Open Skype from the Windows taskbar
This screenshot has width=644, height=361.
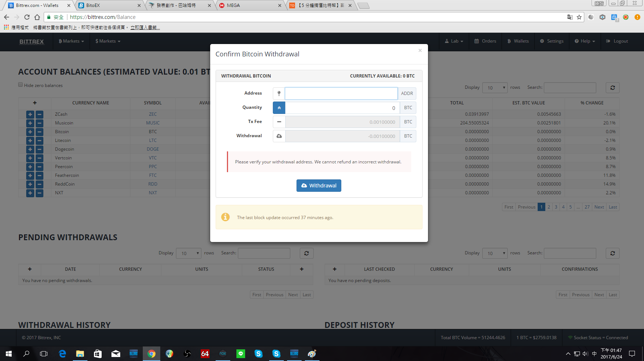258,354
